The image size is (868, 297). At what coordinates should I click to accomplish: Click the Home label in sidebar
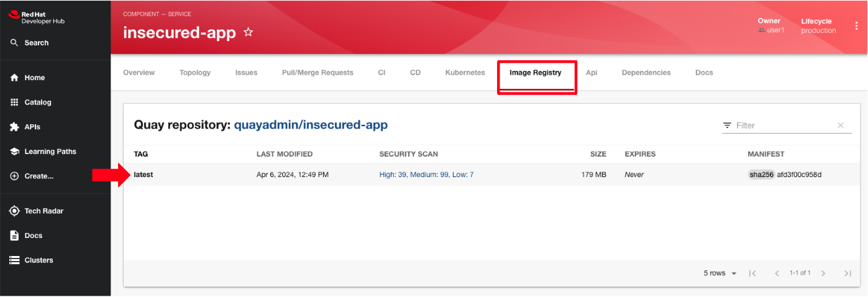(35, 78)
